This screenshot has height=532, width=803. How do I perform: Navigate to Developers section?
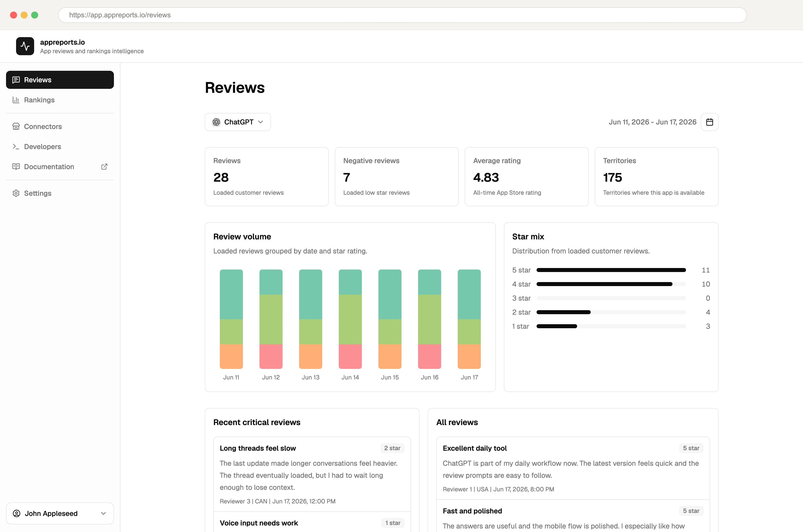point(60,146)
